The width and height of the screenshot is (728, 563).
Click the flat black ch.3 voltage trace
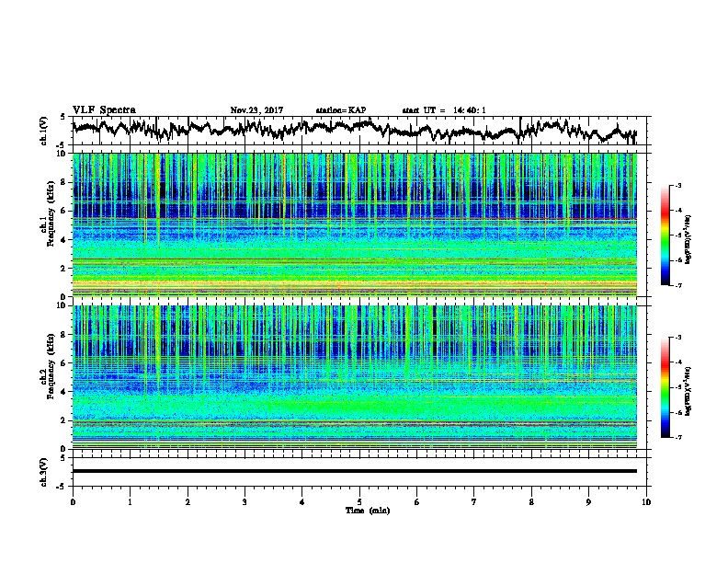[355, 471]
